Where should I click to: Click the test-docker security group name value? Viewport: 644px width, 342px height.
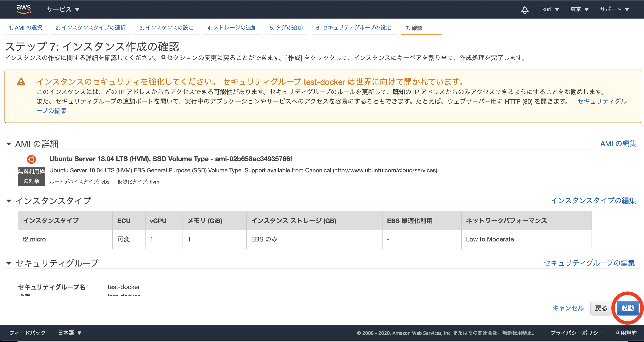[124, 287]
